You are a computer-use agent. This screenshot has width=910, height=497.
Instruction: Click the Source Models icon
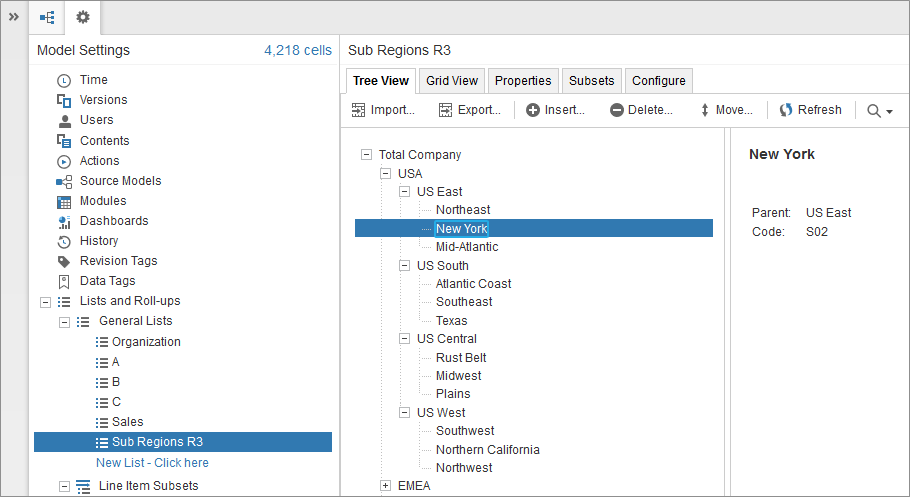[64, 181]
